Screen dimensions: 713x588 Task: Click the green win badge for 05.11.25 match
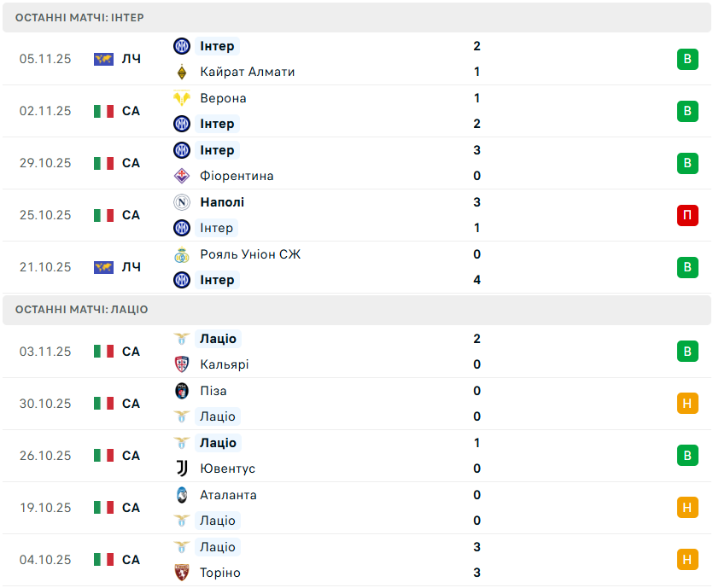[687, 59]
